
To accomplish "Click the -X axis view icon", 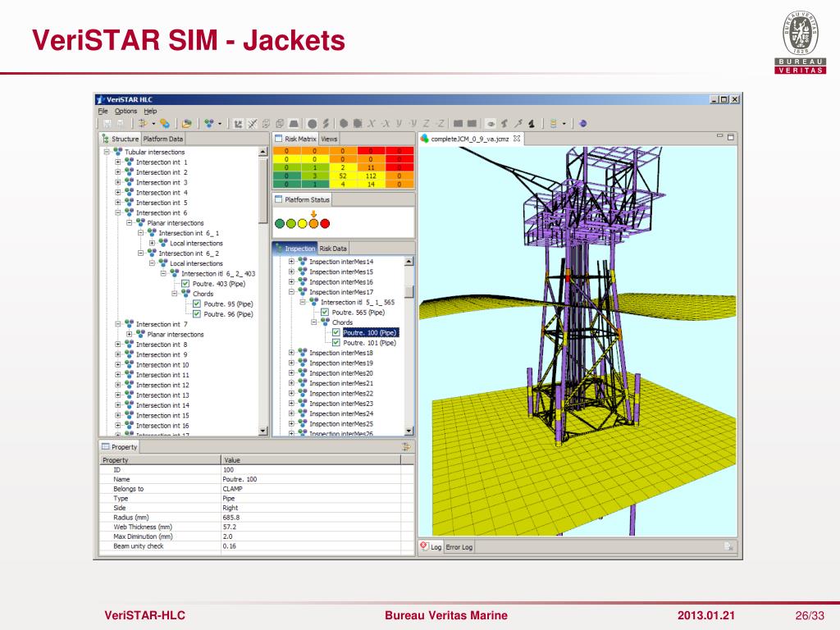I will pos(385,124).
